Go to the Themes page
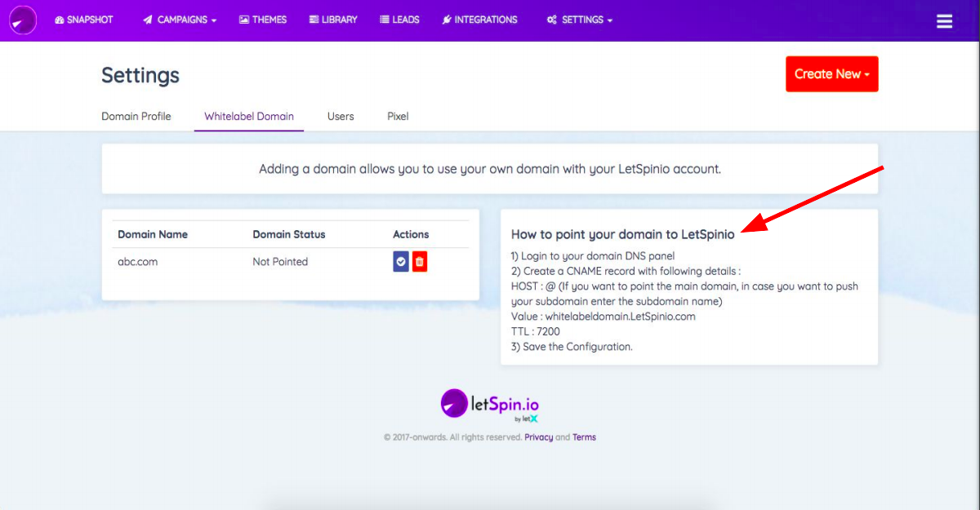Screen dimensions: 980x510 (263, 20)
